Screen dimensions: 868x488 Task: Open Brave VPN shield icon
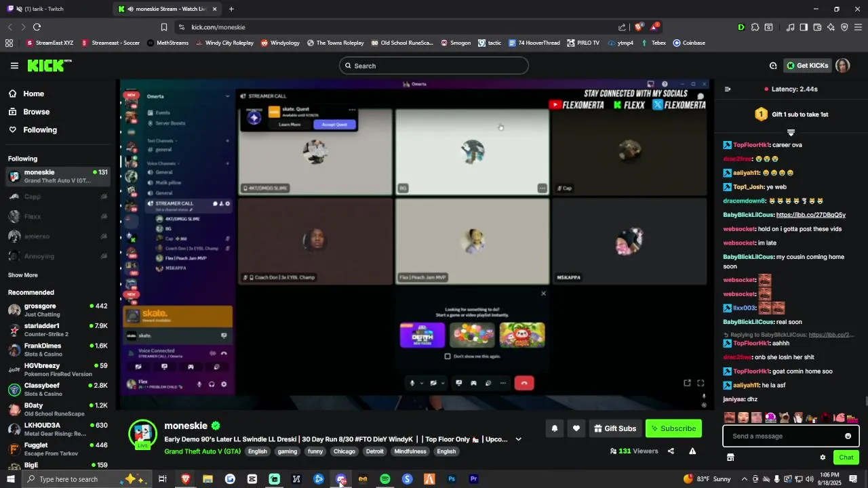844,27
